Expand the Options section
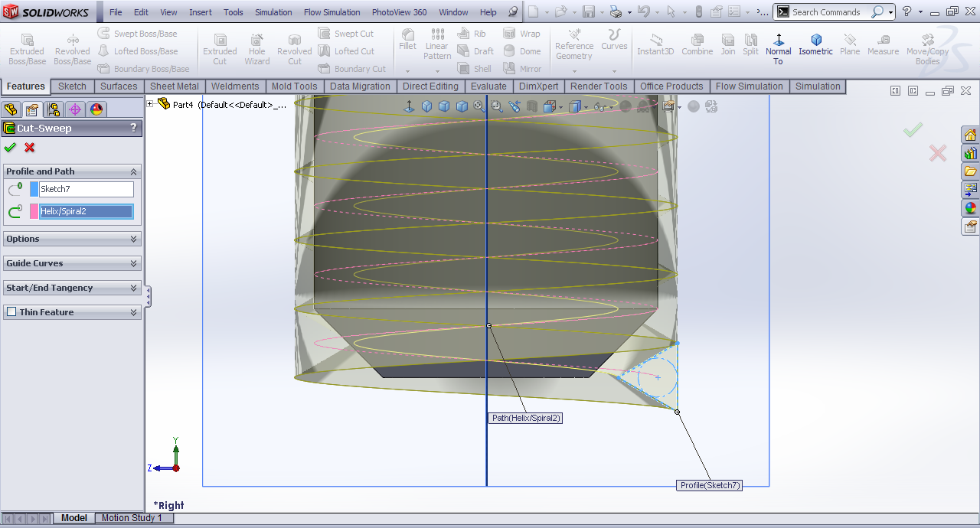This screenshot has width=980, height=528. (x=133, y=239)
